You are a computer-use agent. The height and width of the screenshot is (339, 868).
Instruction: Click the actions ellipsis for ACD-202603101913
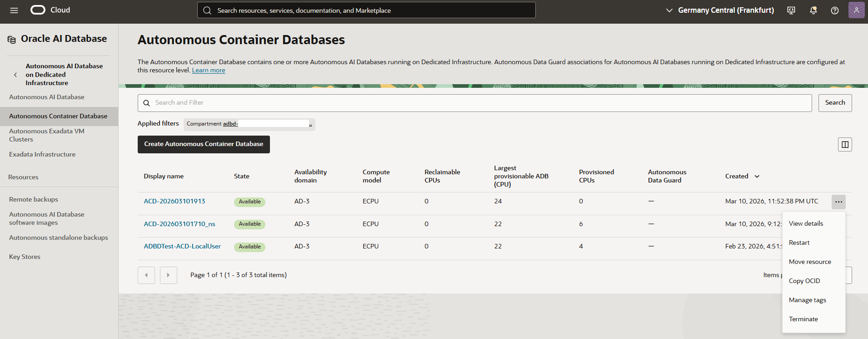(838, 202)
